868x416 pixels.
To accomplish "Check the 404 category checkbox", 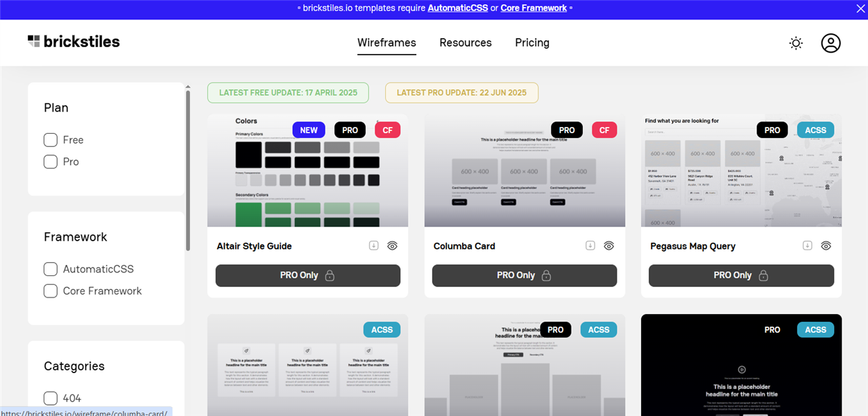I will coord(51,398).
